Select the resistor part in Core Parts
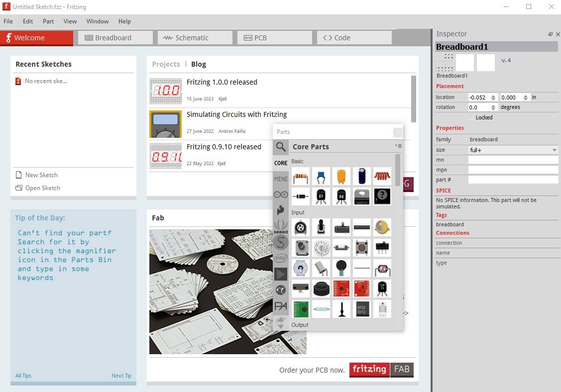Image resolution: width=561 pixels, height=392 pixels. pyautogui.click(x=301, y=176)
